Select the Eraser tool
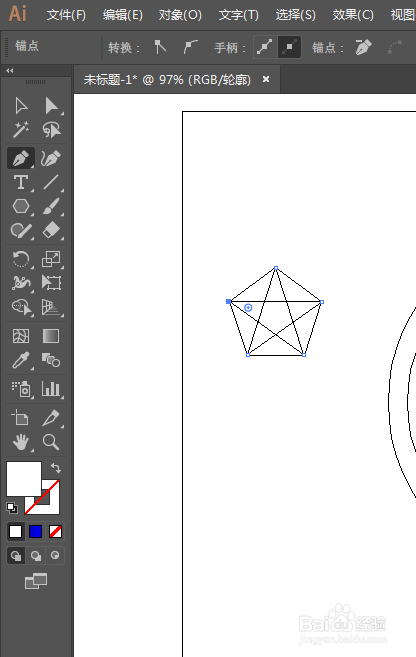 coord(51,230)
